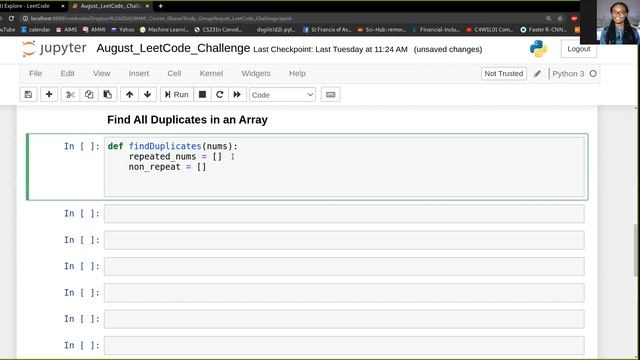Open the View menu

coord(102,73)
